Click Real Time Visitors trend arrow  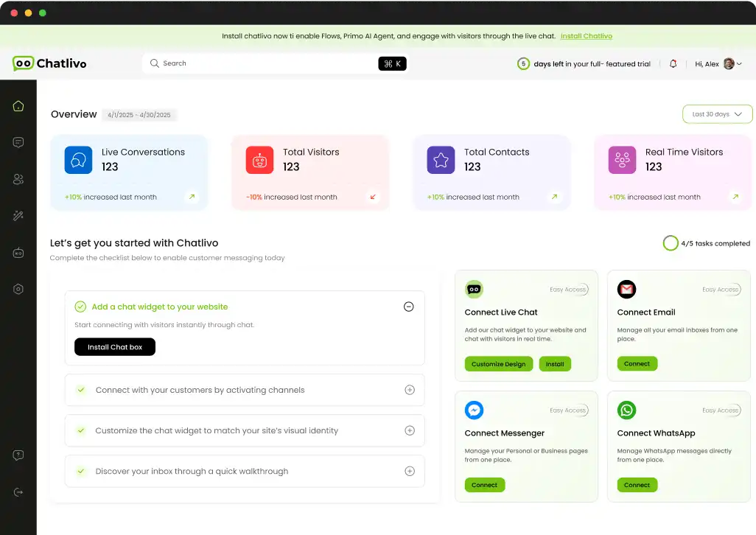click(x=736, y=197)
